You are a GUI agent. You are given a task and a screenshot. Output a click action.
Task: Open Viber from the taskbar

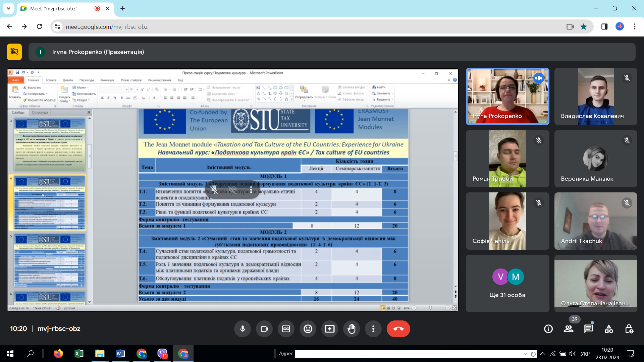coord(163,354)
